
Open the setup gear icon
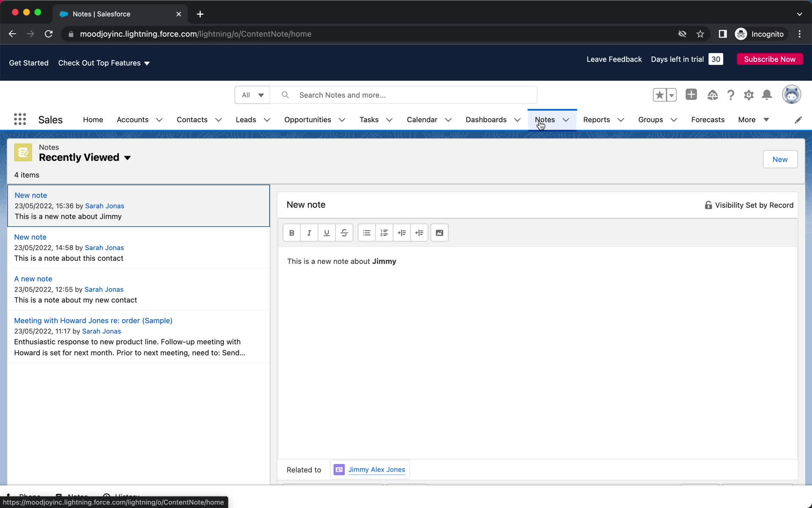(x=749, y=95)
